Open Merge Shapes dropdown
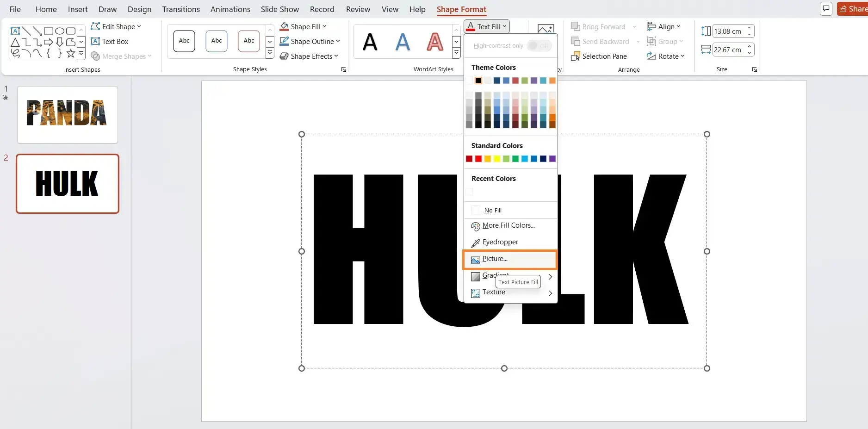This screenshot has width=868, height=429. 121,56
